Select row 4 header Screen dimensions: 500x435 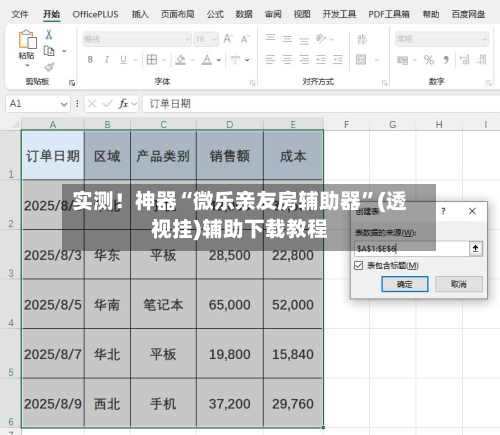[11, 304]
